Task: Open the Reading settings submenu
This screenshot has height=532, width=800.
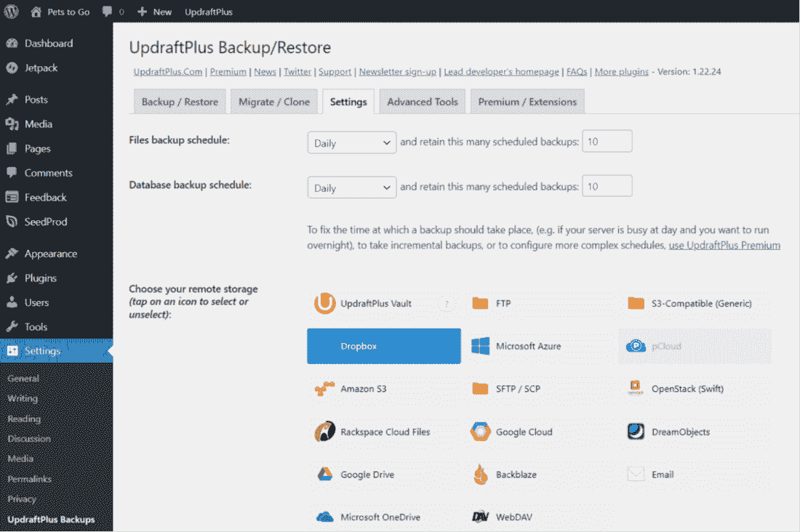Action: coord(24,419)
